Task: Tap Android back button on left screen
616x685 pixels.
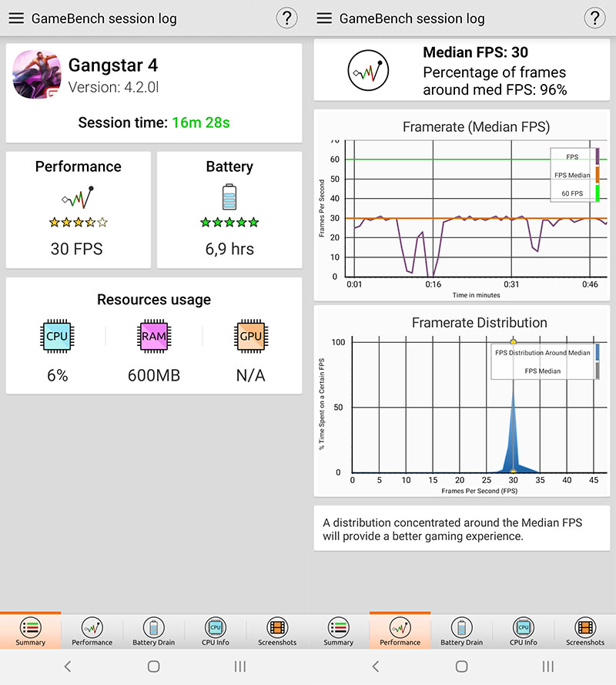Action: (x=68, y=667)
